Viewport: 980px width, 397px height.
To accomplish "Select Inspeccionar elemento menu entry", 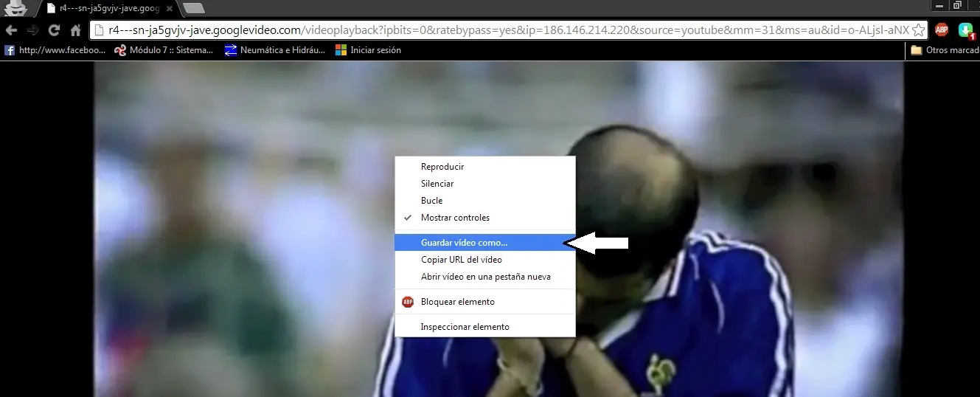I will coord(484,326).
